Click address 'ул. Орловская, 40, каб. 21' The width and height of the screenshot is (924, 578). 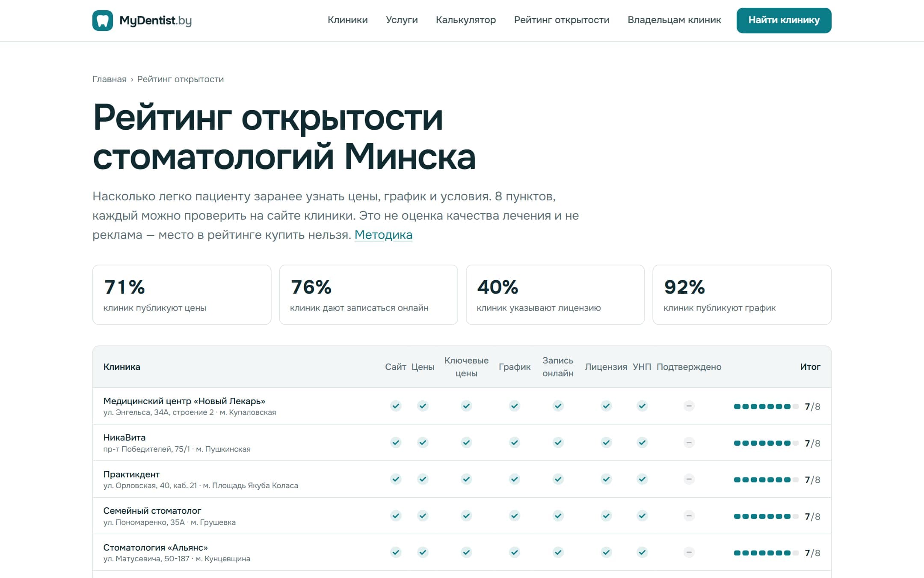(x=150, y=486)
